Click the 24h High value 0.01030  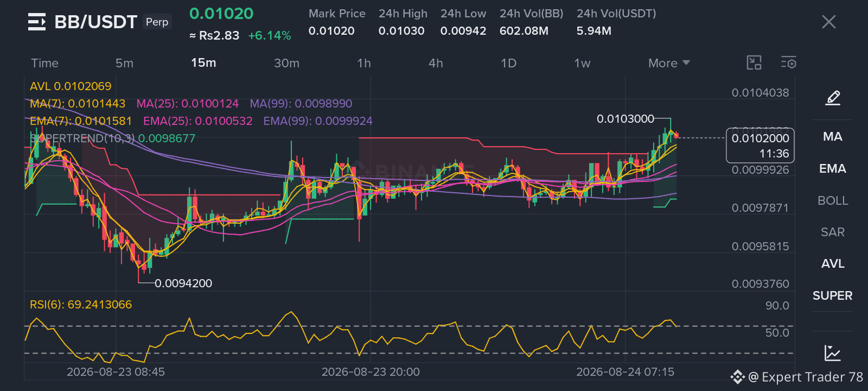tap(401, 31)
